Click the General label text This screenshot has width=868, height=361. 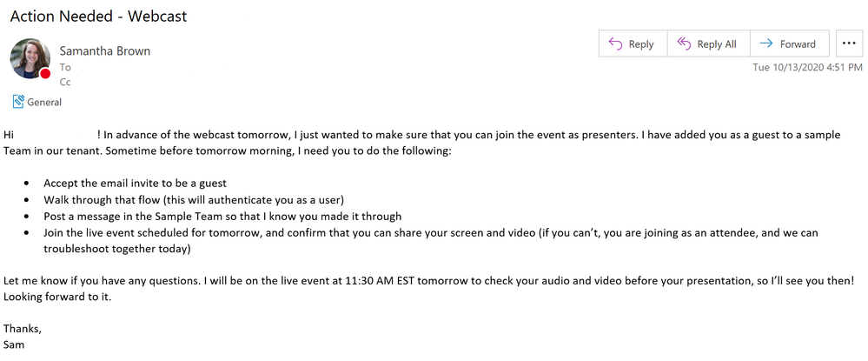click(x=44, y=102)
